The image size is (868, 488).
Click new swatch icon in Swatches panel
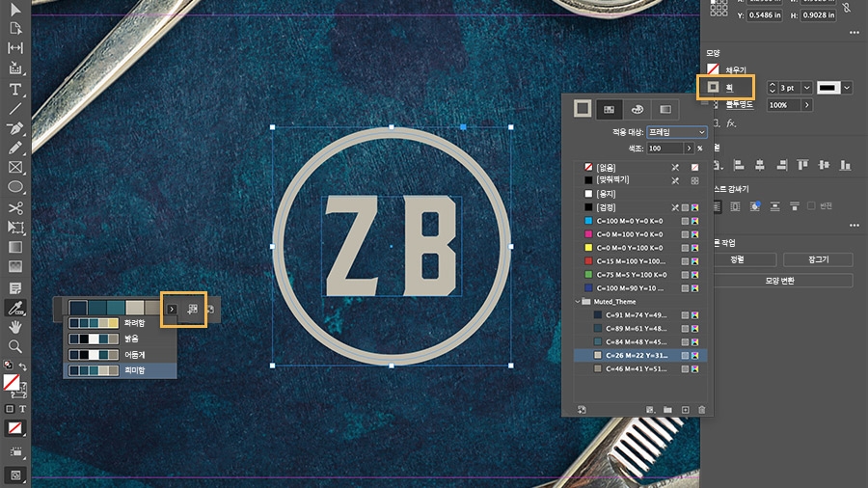click(x=686, y=410)
